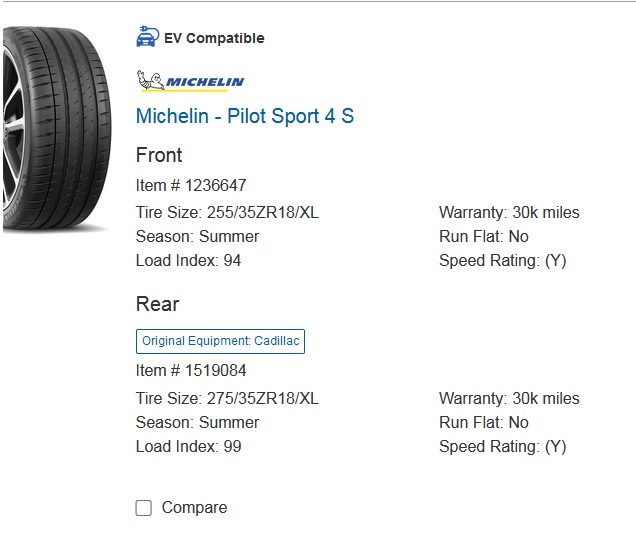Click the front Run Flat: No text
Image resolution: width=636 pixels, height=539 pixels.
coord(484,236)
